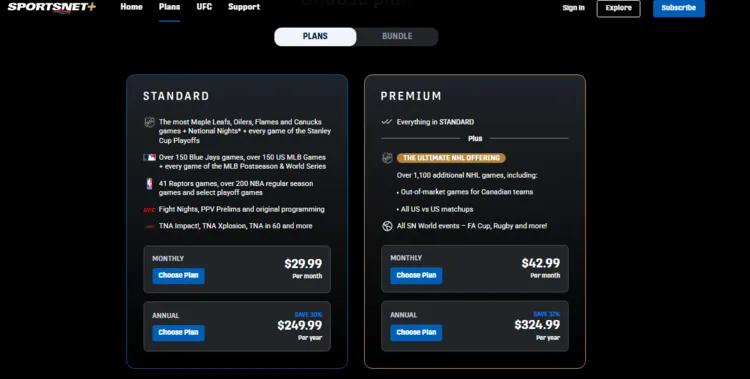Click the Sportsnet+ logo

click(x=52, y=8)
